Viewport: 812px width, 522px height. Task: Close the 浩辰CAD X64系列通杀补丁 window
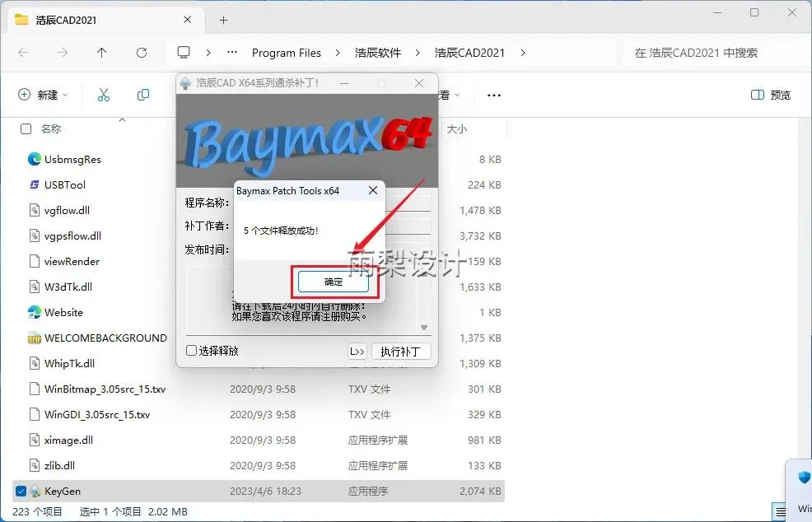[419, 83]
